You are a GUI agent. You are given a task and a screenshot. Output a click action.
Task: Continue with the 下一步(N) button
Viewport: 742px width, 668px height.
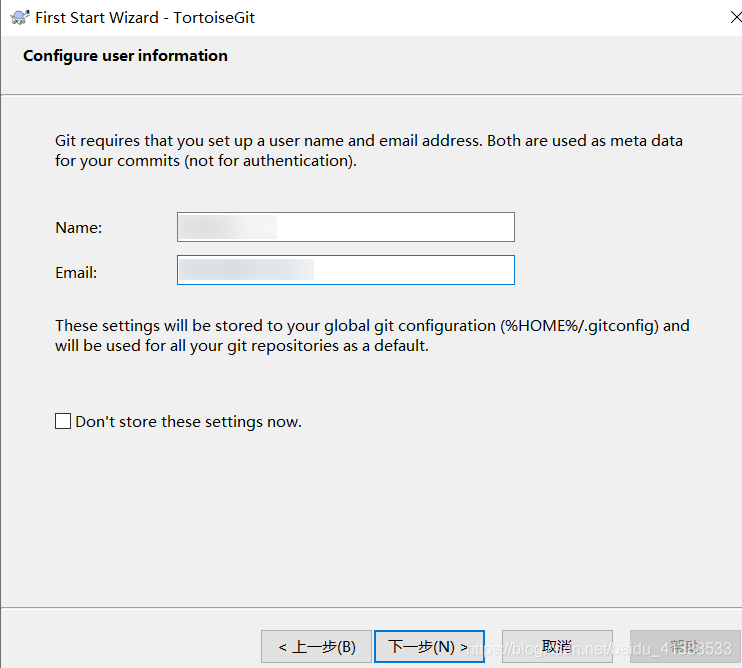click(429, 646)
